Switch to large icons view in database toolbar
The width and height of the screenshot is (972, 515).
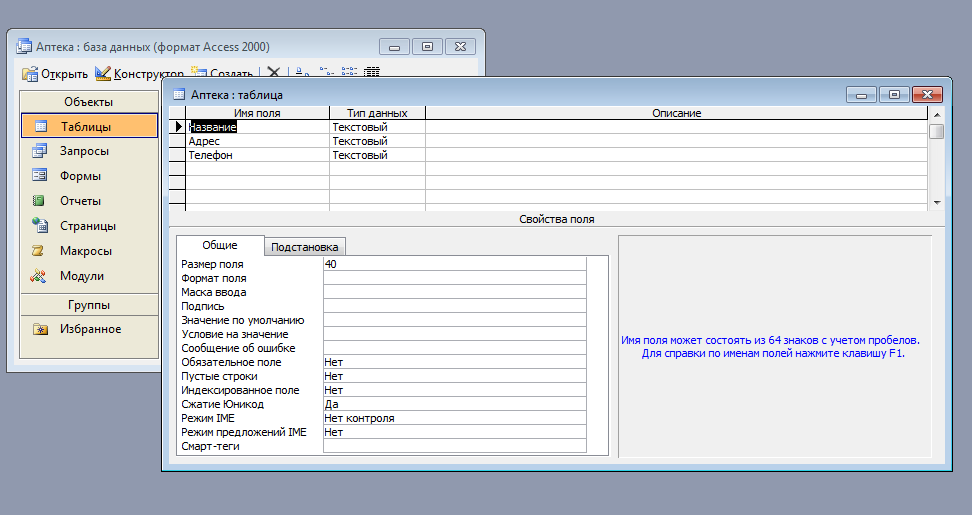pos(302,72)
